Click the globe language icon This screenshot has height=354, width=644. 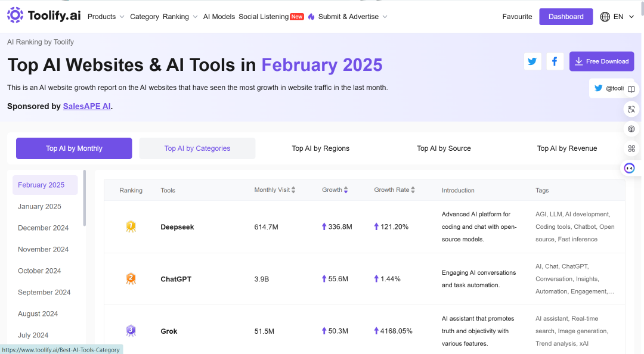click(x=605, y=17)
